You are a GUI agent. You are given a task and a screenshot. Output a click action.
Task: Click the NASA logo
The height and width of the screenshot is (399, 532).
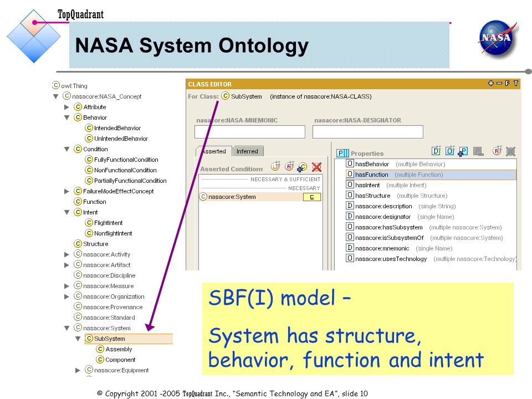tap(498, 38)
